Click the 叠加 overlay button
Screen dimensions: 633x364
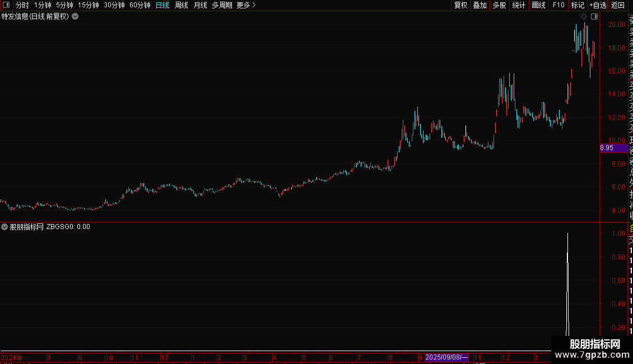(x=480, y=5)
